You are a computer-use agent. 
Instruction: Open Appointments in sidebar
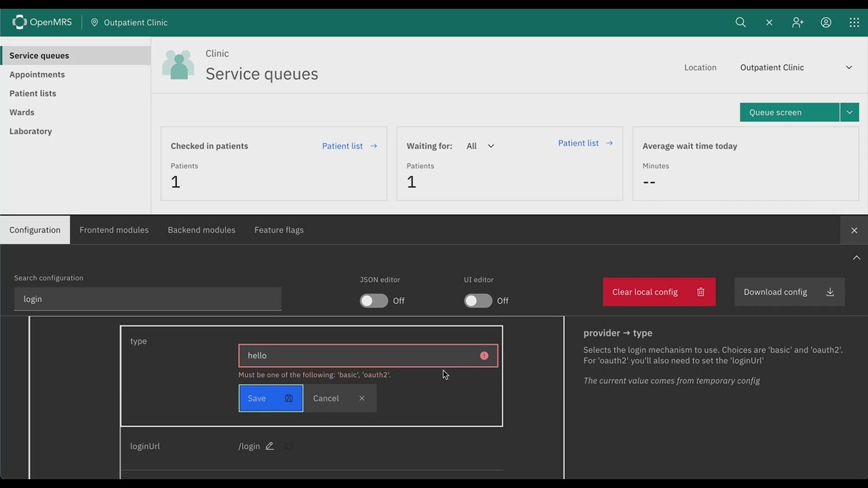pyautogui.click(x=75, y=75)
